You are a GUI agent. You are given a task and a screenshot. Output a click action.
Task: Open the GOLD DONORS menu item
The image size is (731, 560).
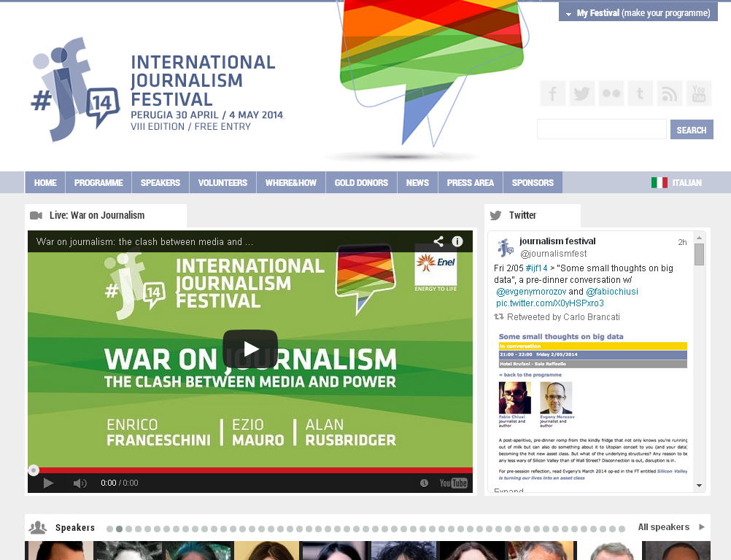pyautogui.click(x=361, y=182)
